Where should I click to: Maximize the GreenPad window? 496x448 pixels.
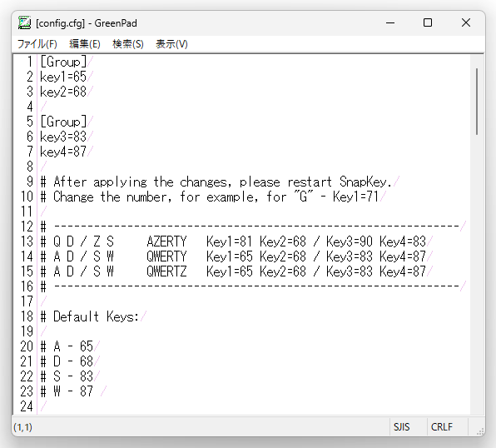point(428,23)
